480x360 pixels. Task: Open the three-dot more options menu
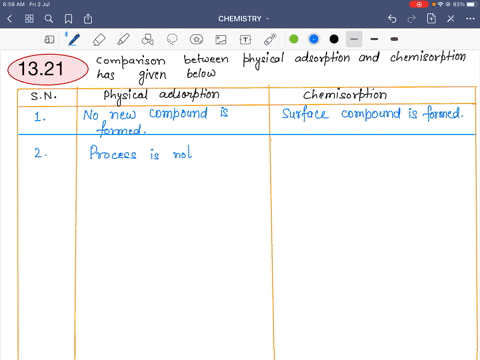pyautogui.click(x=470, y=19)
